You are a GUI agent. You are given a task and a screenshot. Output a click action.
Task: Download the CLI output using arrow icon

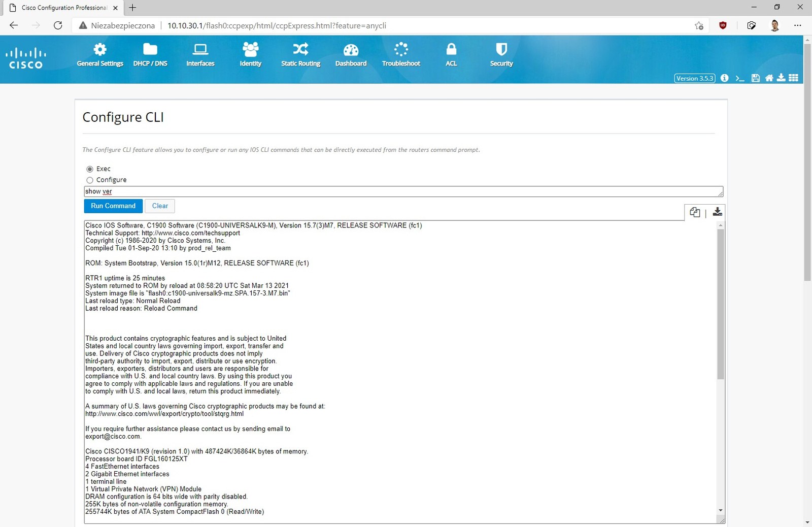tap(717, 212)
